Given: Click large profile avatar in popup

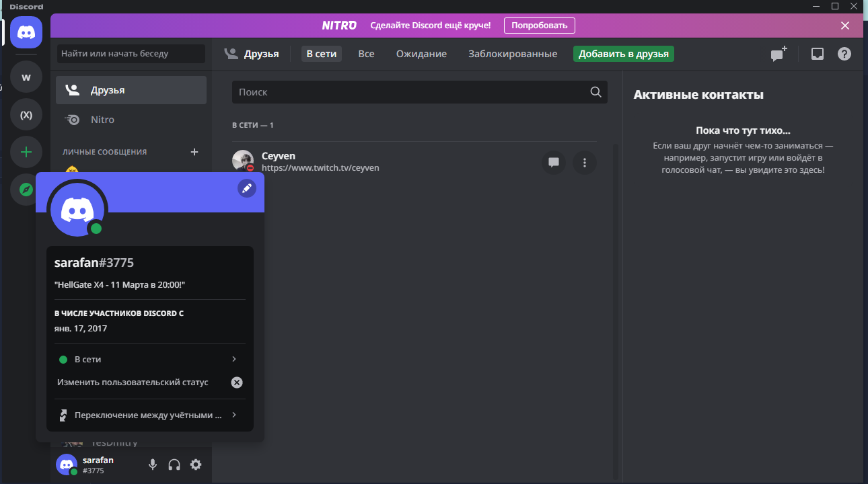Looking at the screenshot, I should tap(77, 210).
